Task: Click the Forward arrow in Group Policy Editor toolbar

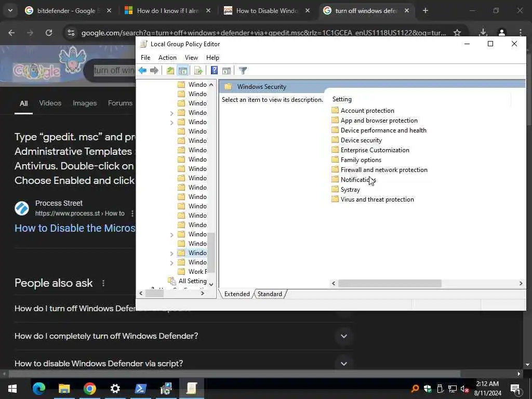Action: 154,71
